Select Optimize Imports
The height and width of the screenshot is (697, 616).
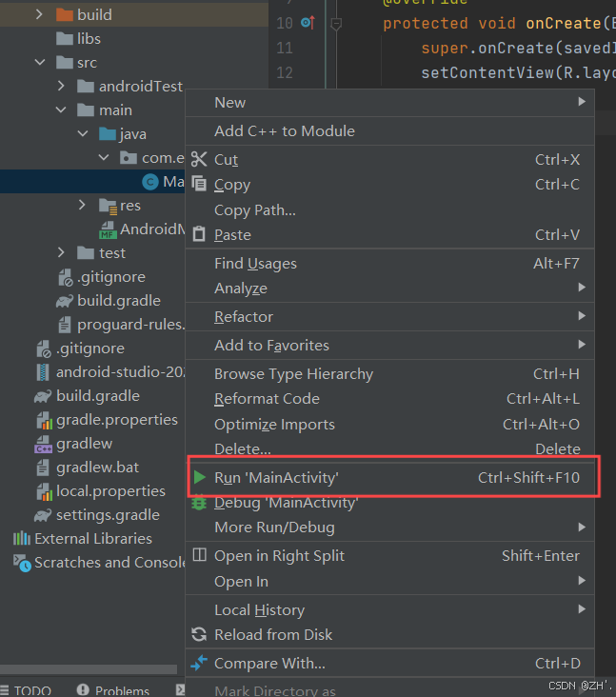tap(389, 424)
